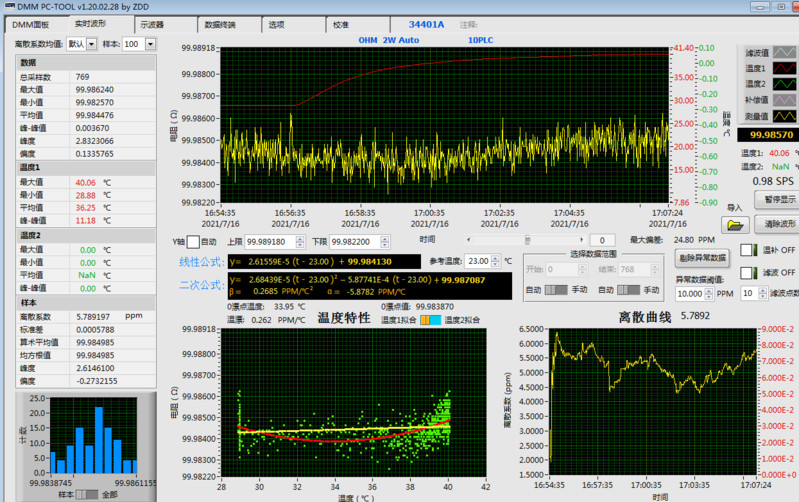Click the 温度1 red curve legend icon
The height and width of the screenshot is (502, 799).
click(x=785, y=69)
